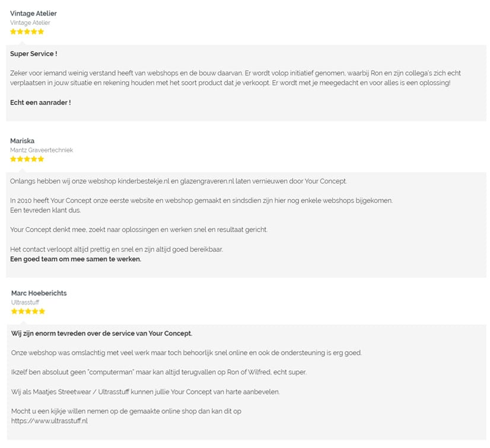Viewport: 490px width, 448px height.
Task: Click reviewer name Mariska
Action: (22, 141)
